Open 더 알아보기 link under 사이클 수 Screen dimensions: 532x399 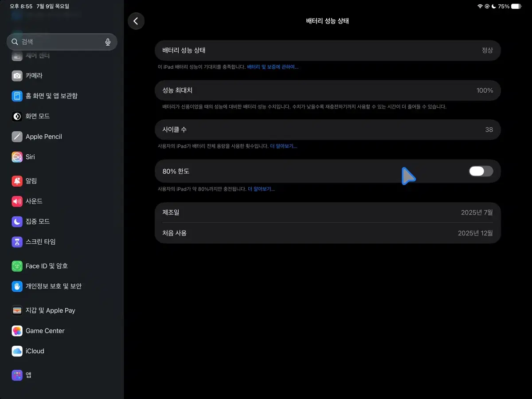point(284,146)
